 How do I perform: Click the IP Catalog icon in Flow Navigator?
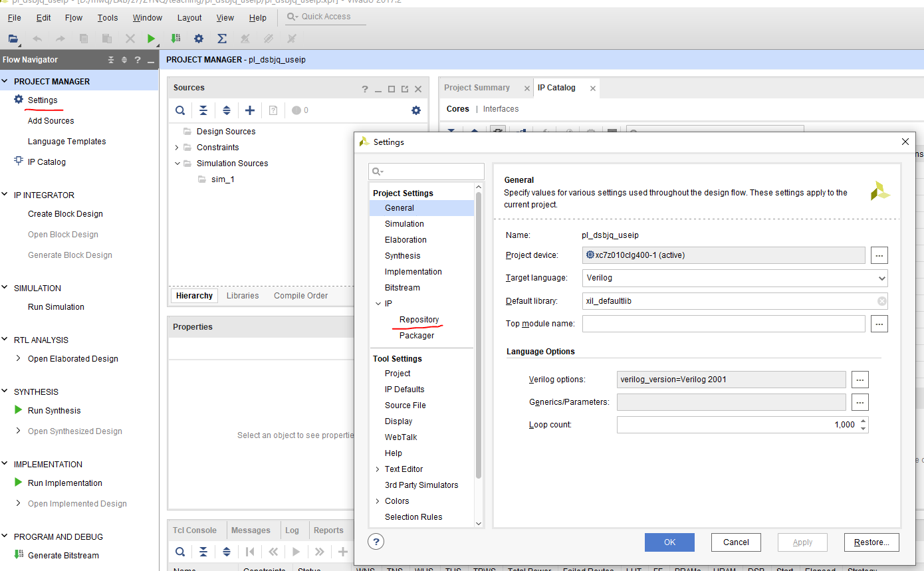[x=19, y=162]
